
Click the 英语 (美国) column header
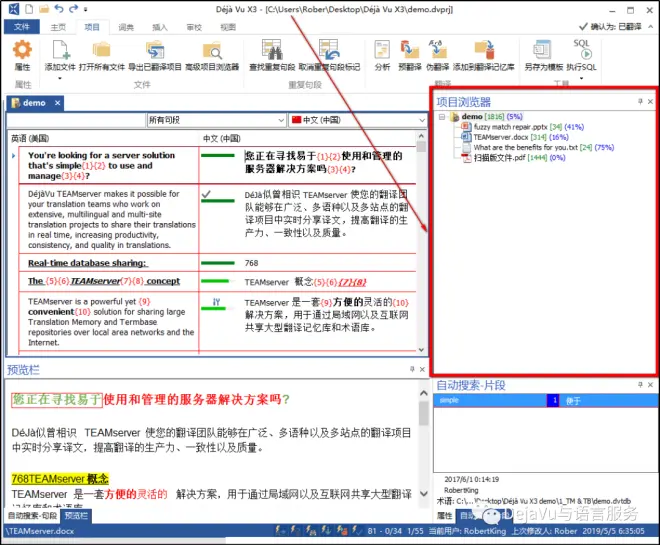click(x=30, y=138)
